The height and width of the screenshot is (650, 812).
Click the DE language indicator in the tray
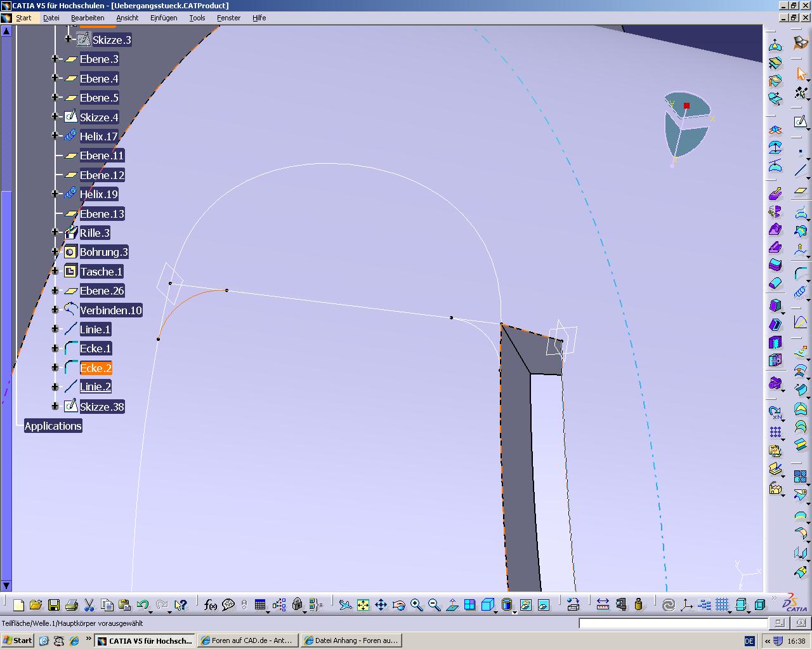[749, 641]
